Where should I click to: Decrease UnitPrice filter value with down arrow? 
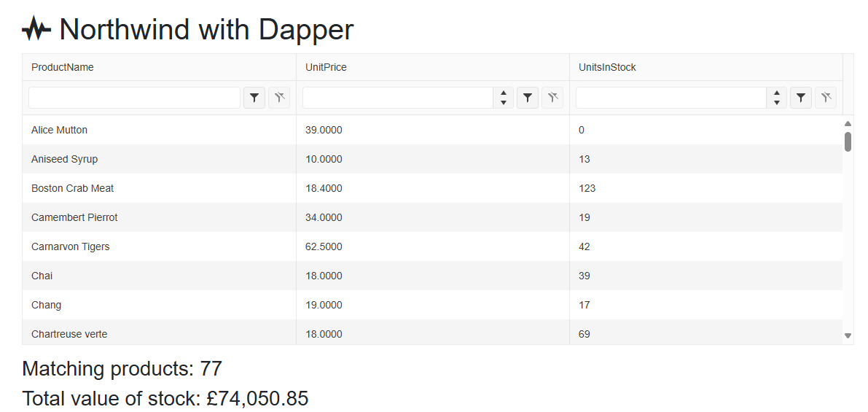click(x=503, y=103)
